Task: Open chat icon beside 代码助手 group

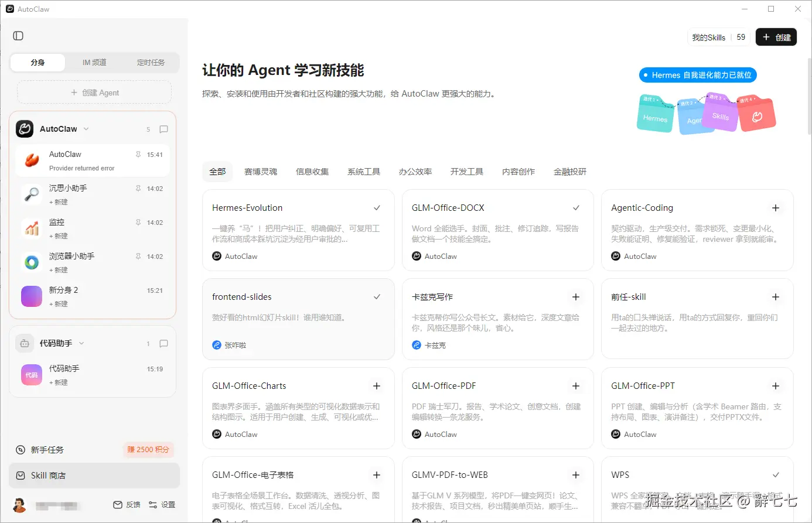Action: point(164,344)
